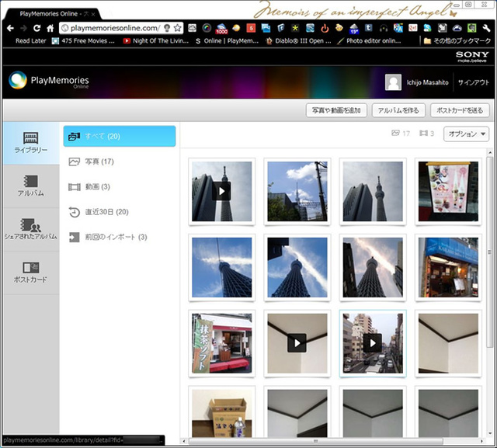Open the アルバム (Albums) sidebar icon

(30, 186)
